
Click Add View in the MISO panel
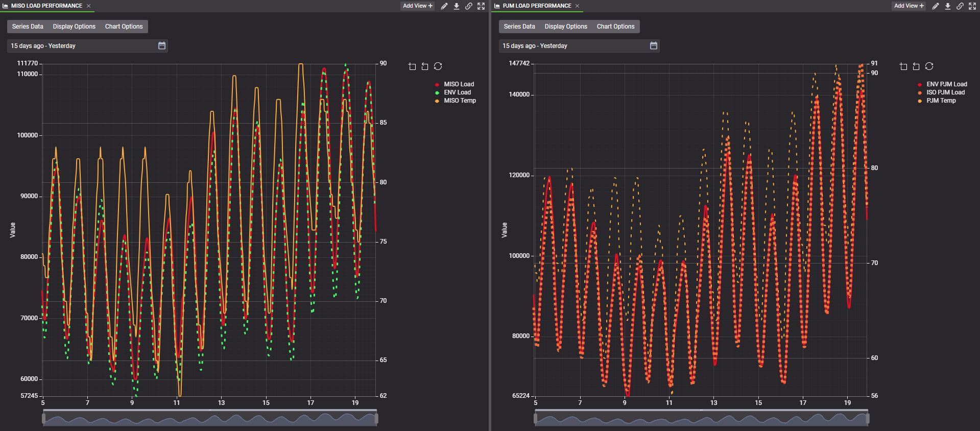(x=417, y=6)
